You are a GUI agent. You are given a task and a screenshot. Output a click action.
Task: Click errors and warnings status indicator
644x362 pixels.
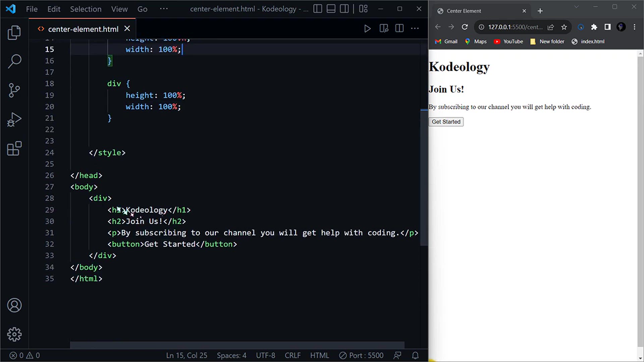point(24,355)
